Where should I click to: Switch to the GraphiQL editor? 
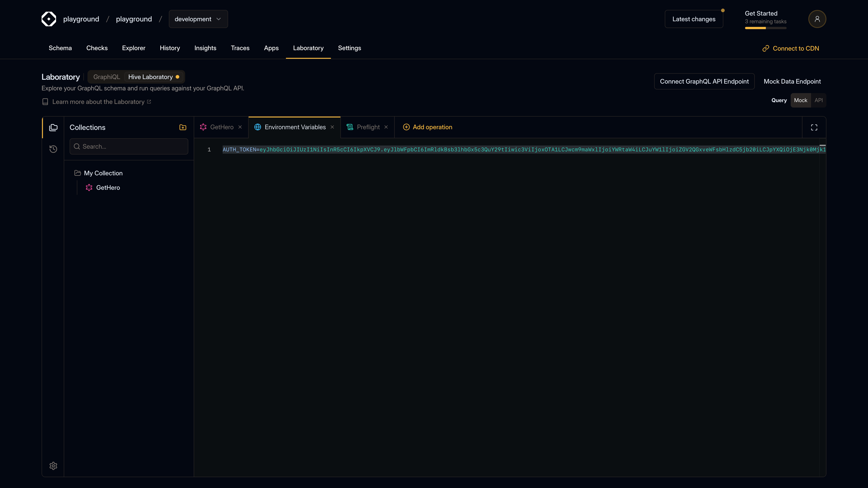pyautogui.click(x=106, y=77)
